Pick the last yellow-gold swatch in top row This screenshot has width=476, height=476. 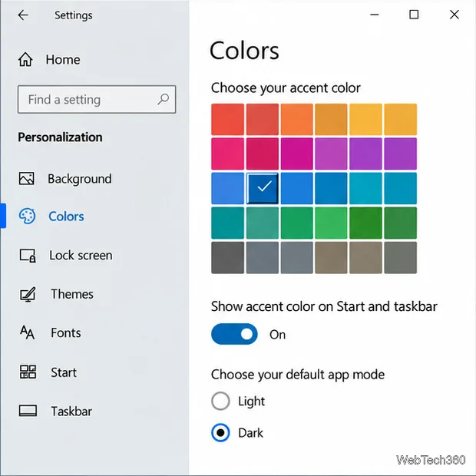point(401,119)
